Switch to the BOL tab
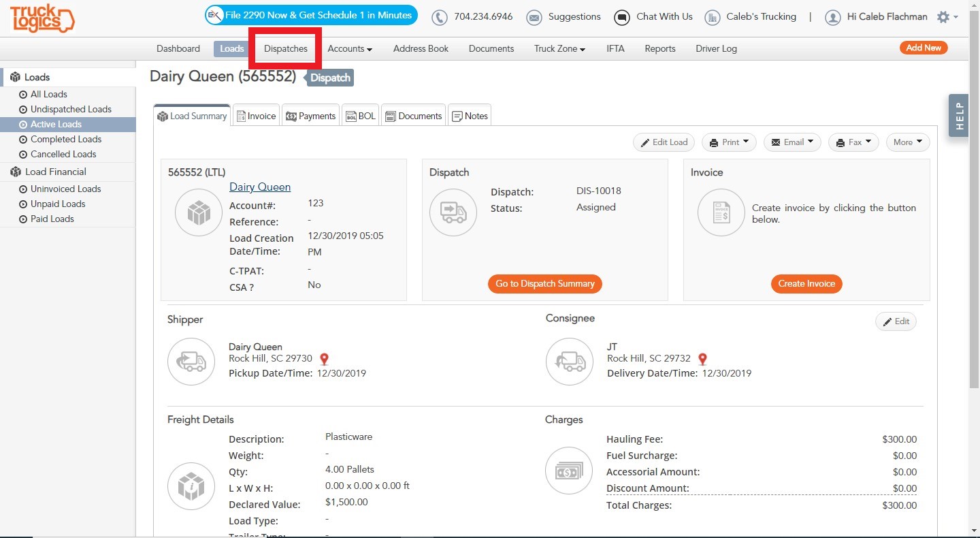The width and height of the screenshot is (980, 538). (x=361, y=116)
